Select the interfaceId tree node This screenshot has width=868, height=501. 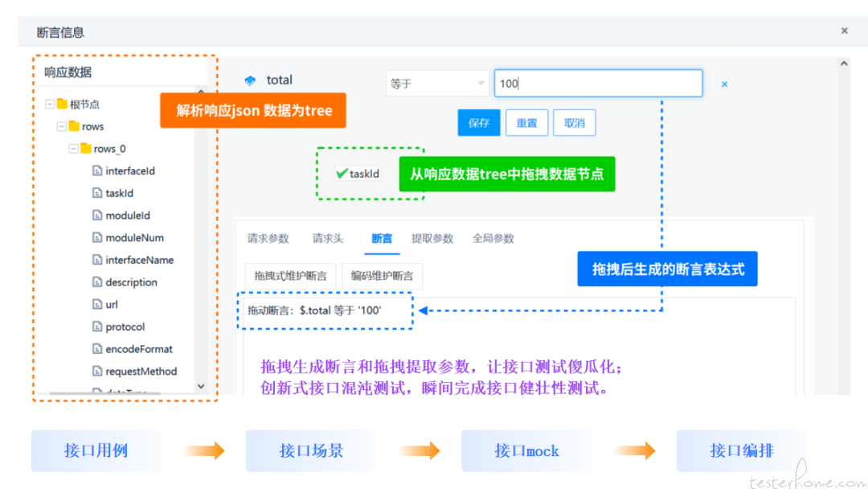point(130,170)
